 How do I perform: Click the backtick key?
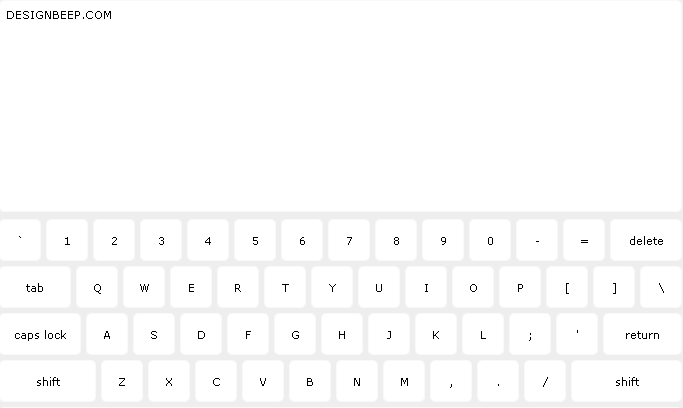[x=20, y=240]
